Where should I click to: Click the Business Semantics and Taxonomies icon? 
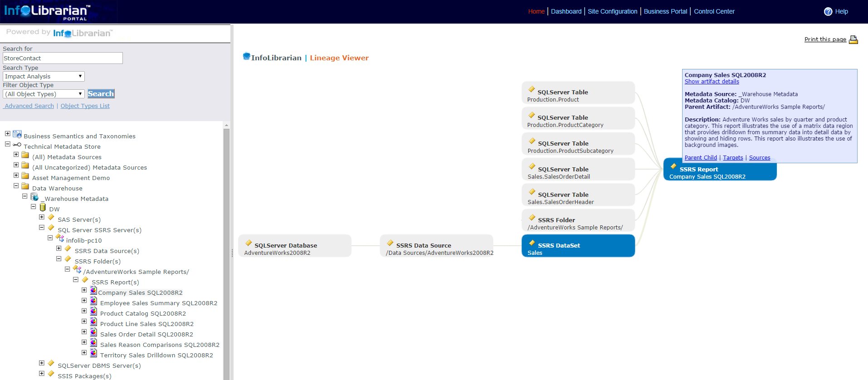[17, 134]
